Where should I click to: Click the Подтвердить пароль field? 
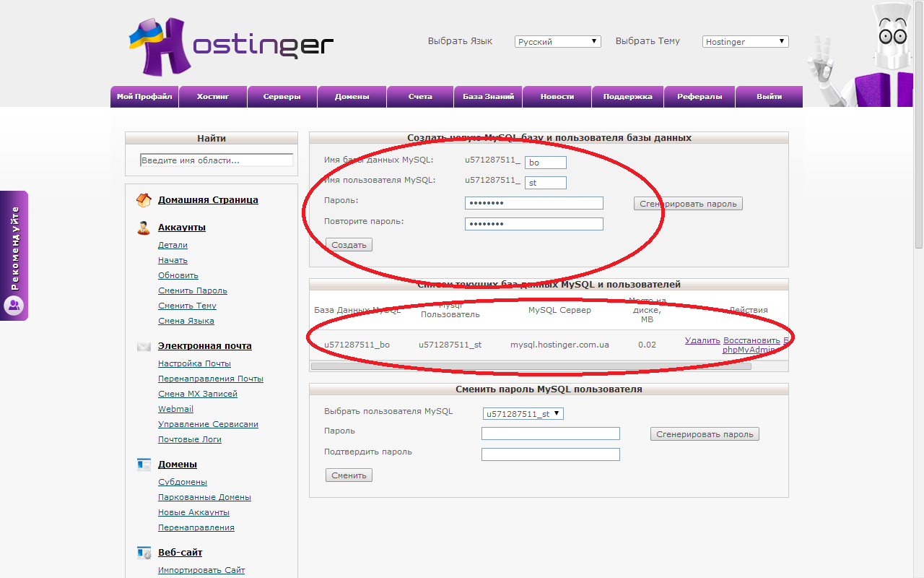point(551,454)
